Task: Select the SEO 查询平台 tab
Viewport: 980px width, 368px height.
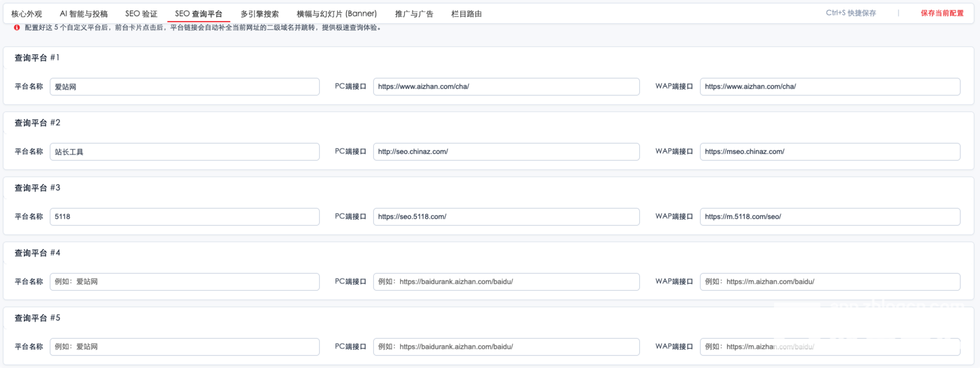Action: pyautogui.click(x=199, y=14)
